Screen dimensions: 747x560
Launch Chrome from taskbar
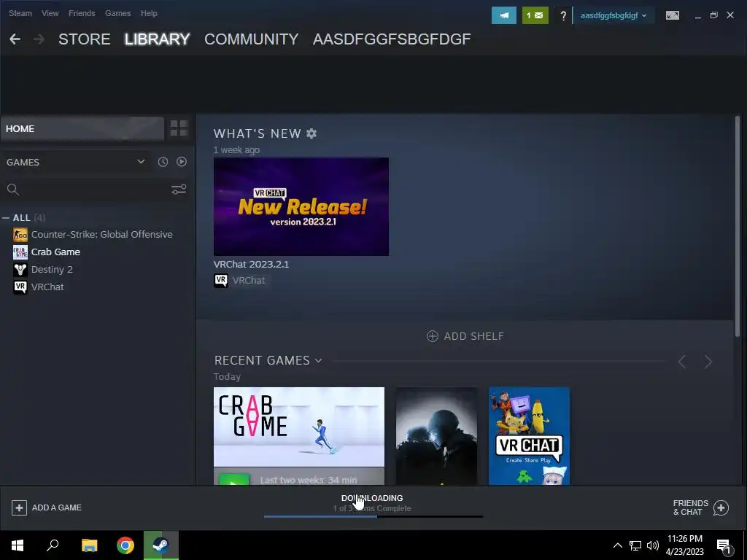[x=125, y=545]
